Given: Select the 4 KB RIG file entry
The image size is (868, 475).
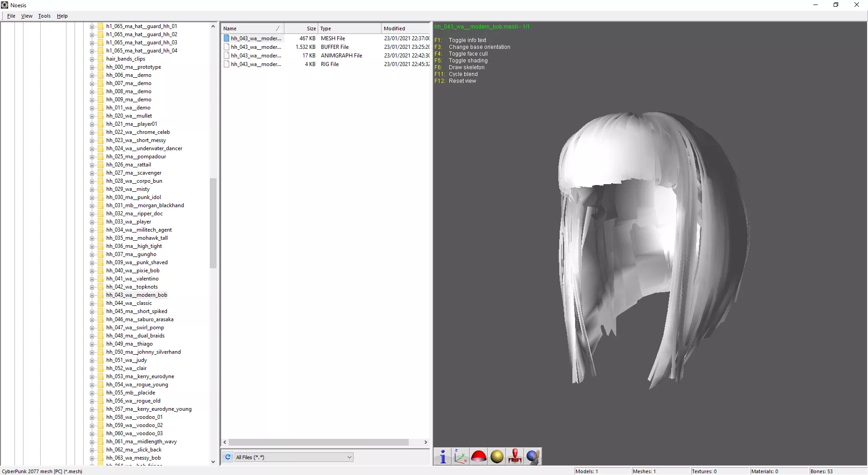Looking at the screenshot, I should pos(325,64).
